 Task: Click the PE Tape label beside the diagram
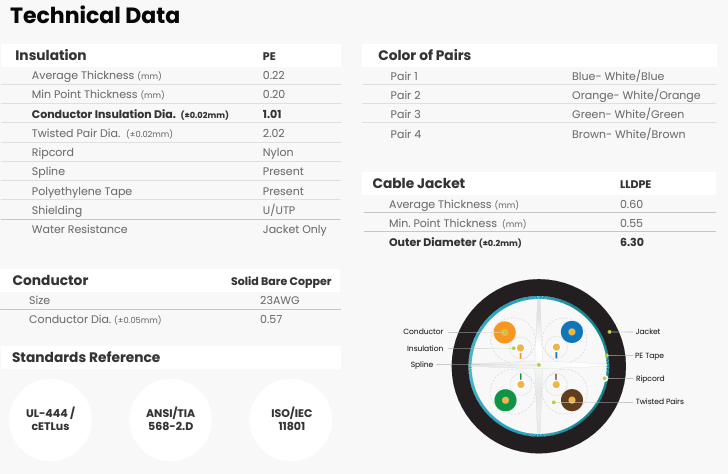pos(649,355)
